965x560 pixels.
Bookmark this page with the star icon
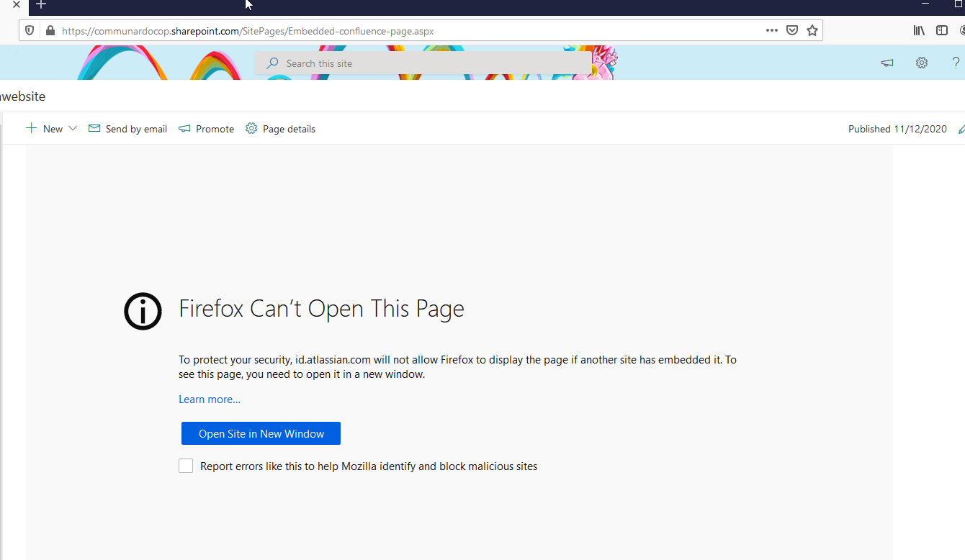[812, 31]
